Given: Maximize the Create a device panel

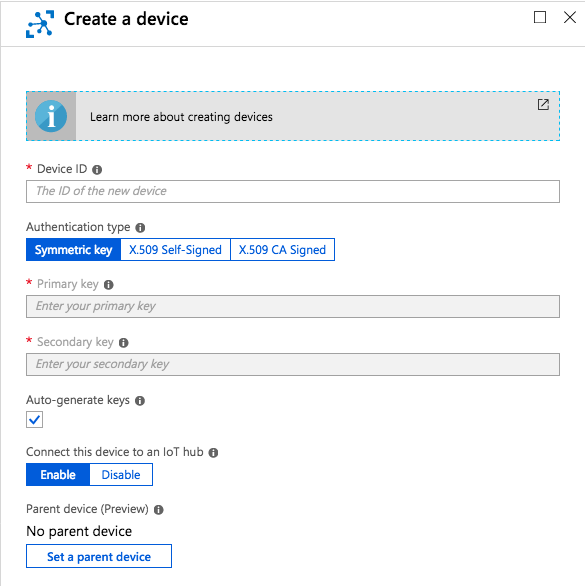Looking at the screenshot, I should 540,17.
